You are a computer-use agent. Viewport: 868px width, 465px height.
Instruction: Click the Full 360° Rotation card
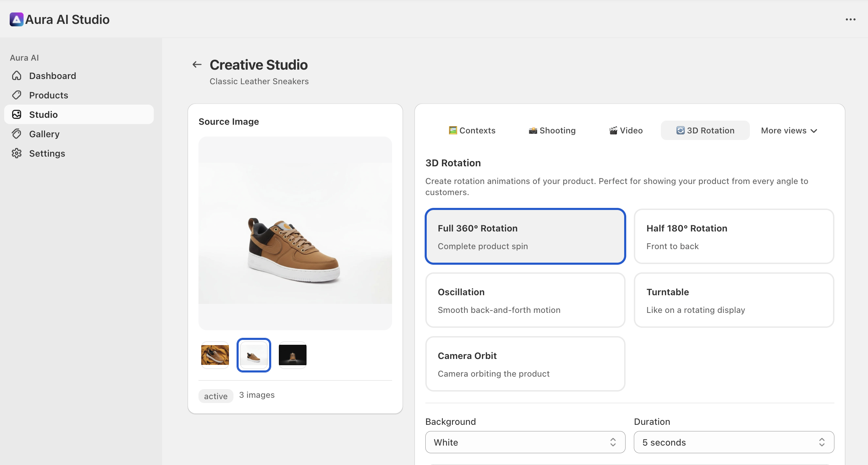(525, 236)
